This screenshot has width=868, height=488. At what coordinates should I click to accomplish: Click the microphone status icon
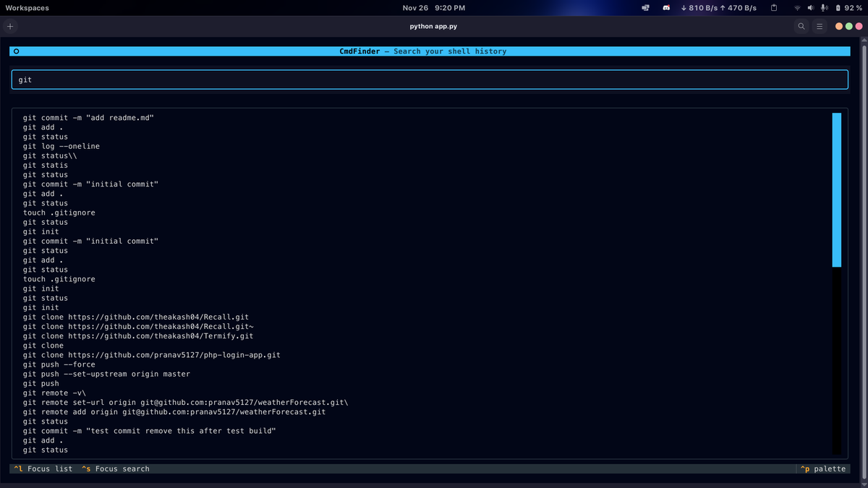pos(823,8)
